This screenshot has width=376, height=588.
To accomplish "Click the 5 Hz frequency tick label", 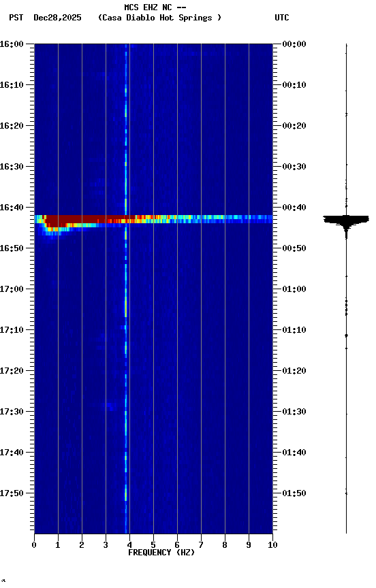I will click(153, 546).
